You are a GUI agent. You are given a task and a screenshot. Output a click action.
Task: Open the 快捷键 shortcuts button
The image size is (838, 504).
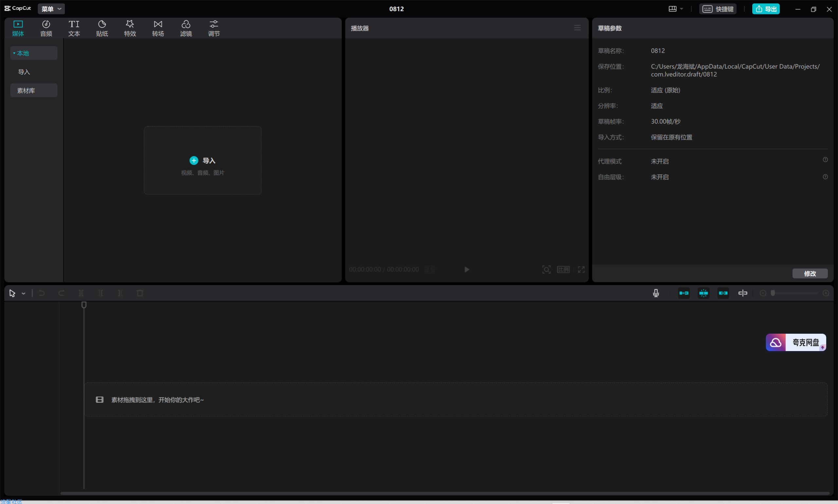[x=718, y=9]
